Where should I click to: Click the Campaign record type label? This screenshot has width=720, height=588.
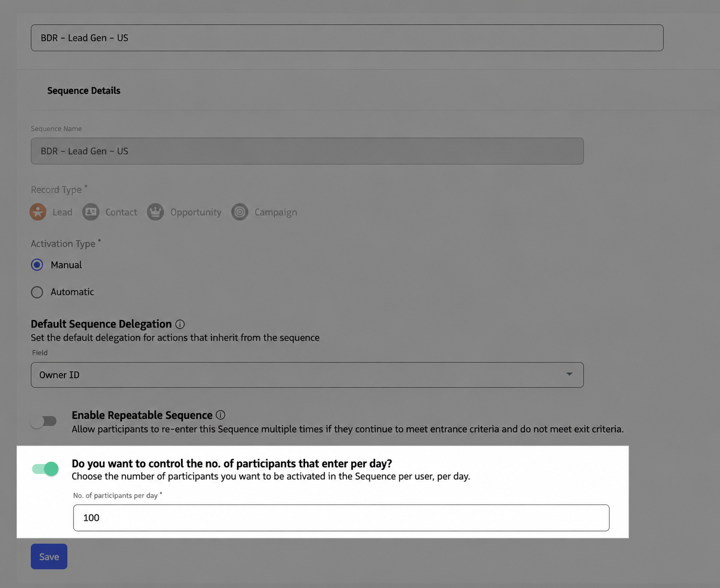click(275, 212)
